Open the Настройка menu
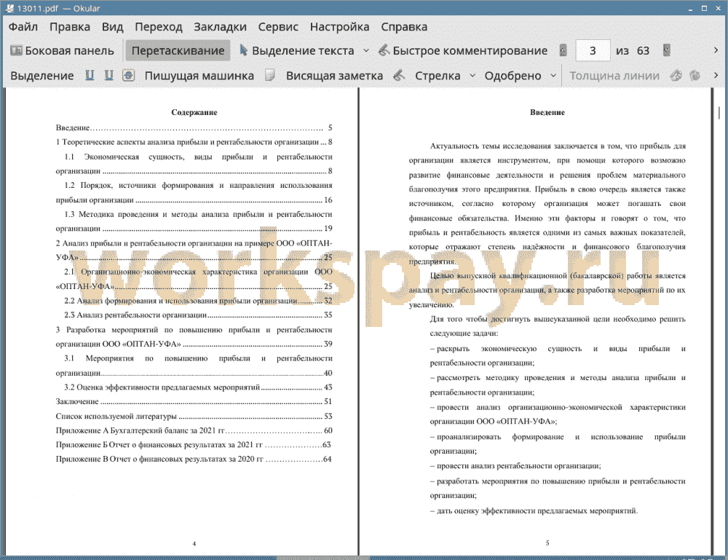This screenshot has width=728, height=560. 339,27
